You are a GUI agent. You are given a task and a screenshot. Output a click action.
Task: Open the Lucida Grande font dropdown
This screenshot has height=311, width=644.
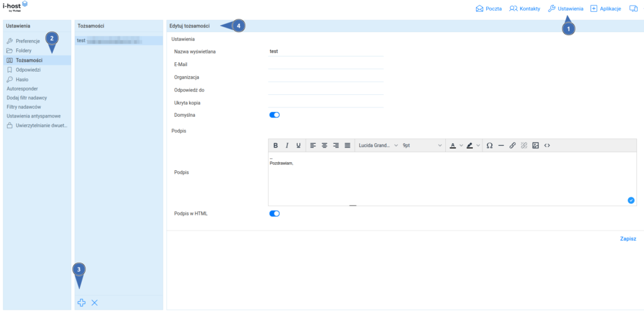pos(378,145)
